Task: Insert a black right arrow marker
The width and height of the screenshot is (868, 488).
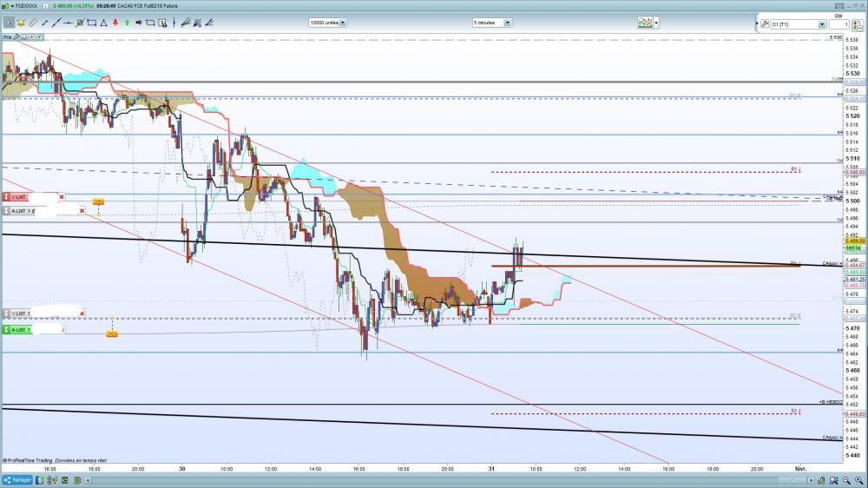Action: click(x=138, y=23)
